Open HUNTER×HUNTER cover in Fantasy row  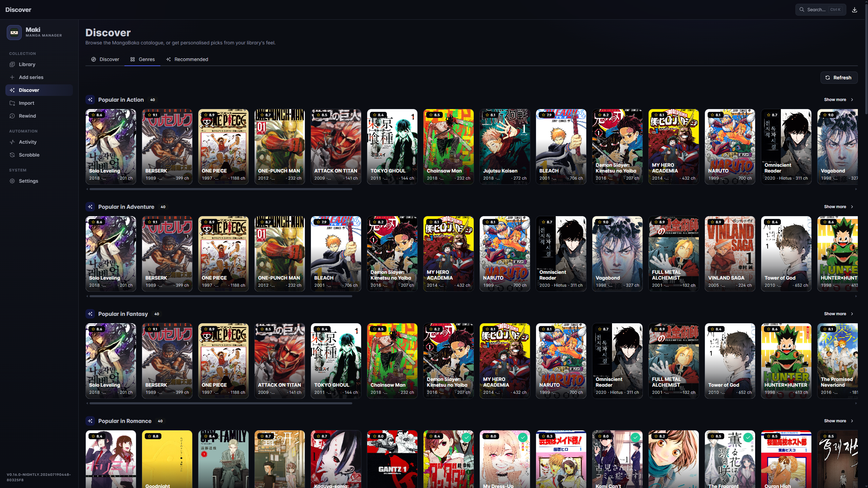click(x=786, y=361)
